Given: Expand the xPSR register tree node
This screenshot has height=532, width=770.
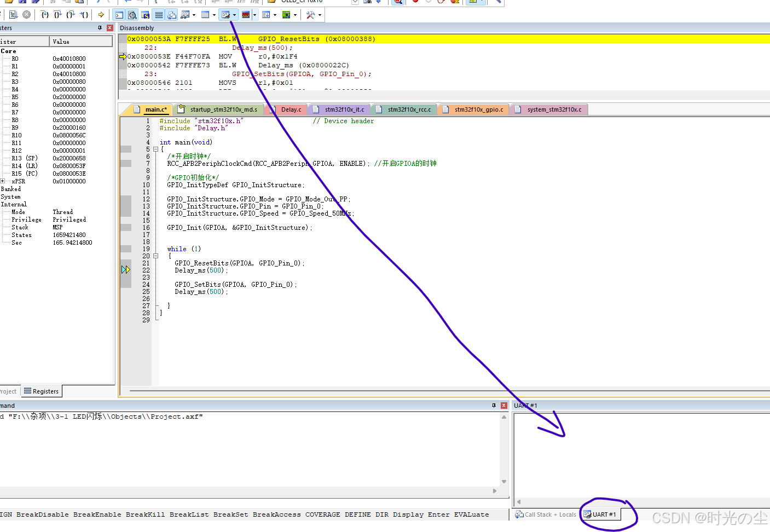Looking at the screenshot, I should tap(3, 181).
